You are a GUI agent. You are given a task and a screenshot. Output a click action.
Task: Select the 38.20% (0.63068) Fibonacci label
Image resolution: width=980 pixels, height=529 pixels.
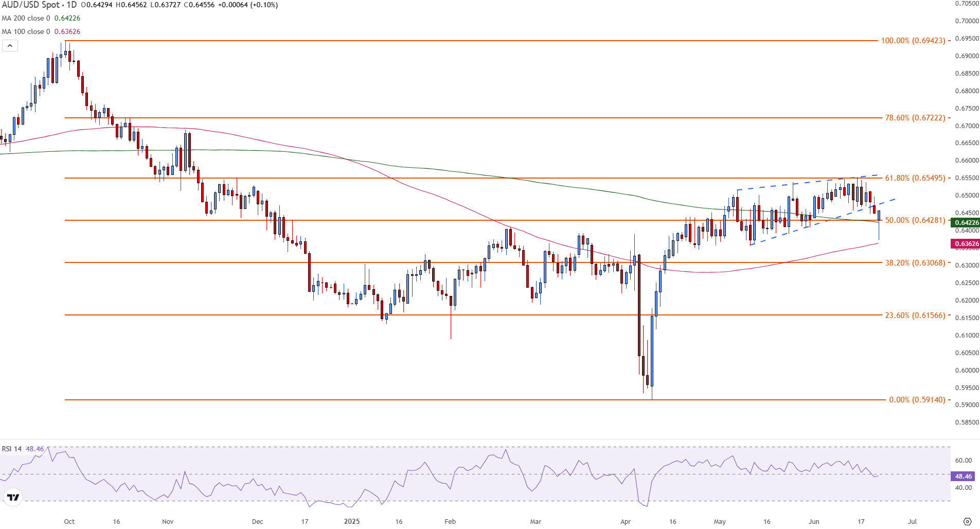915,263
